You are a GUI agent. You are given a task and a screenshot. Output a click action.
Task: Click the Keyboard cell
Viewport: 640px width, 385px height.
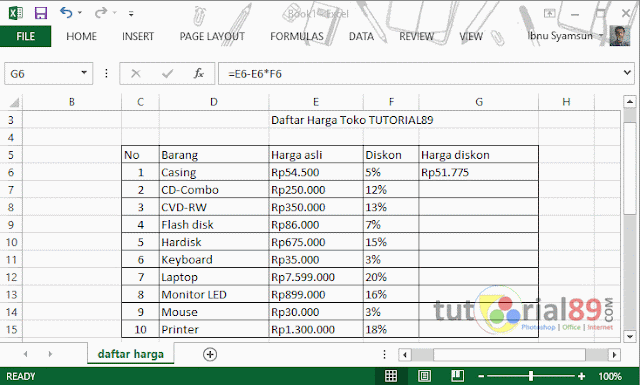214,260
